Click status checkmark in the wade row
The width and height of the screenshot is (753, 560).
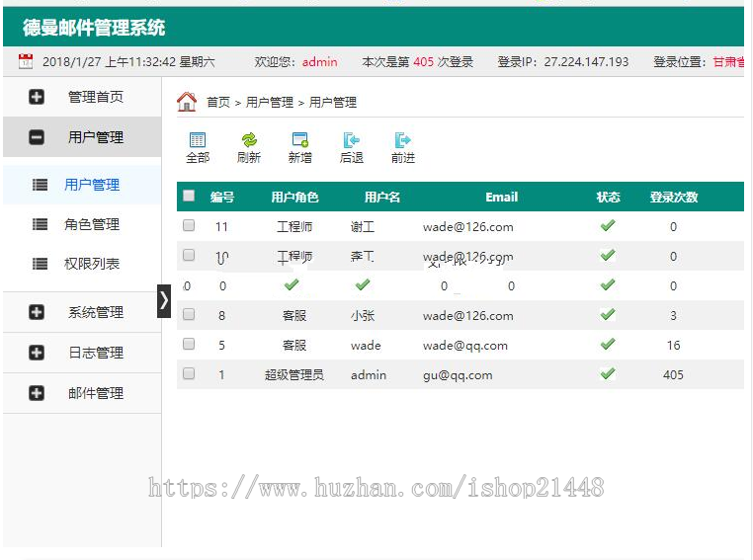click(608, 344)
